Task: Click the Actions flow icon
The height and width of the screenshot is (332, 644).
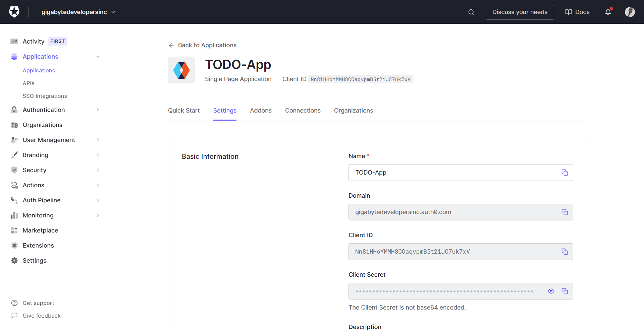Action: click(x=14, y=185)
